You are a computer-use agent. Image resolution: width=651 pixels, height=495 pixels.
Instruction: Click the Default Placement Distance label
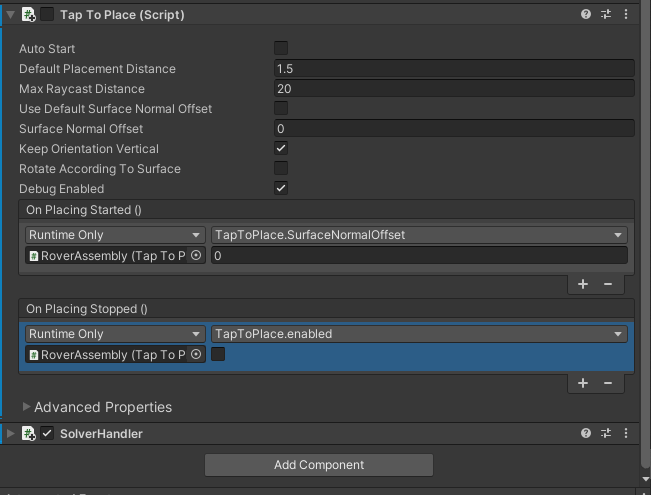(x=97, y=69)
